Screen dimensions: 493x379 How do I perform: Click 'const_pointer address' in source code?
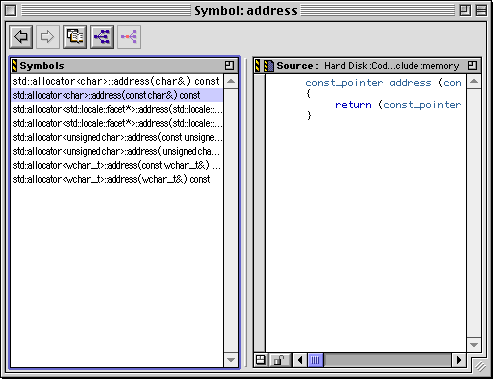pyautogui.click(x=368, y=83)
